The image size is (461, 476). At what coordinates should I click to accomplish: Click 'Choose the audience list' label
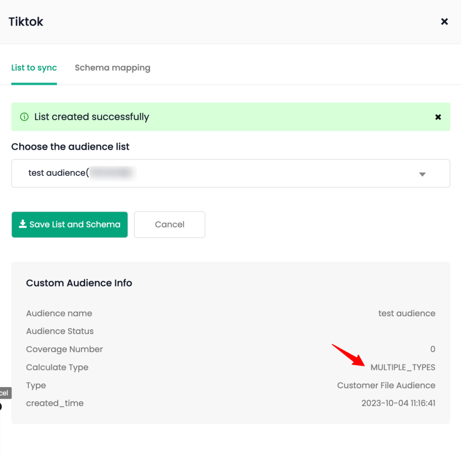(70, 146)
